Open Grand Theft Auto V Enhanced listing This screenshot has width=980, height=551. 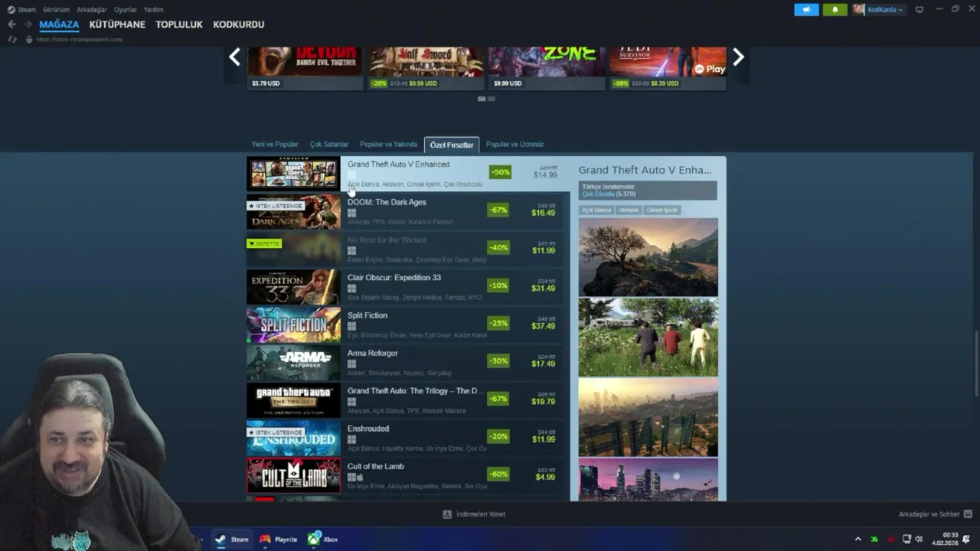tap(408, 174)
